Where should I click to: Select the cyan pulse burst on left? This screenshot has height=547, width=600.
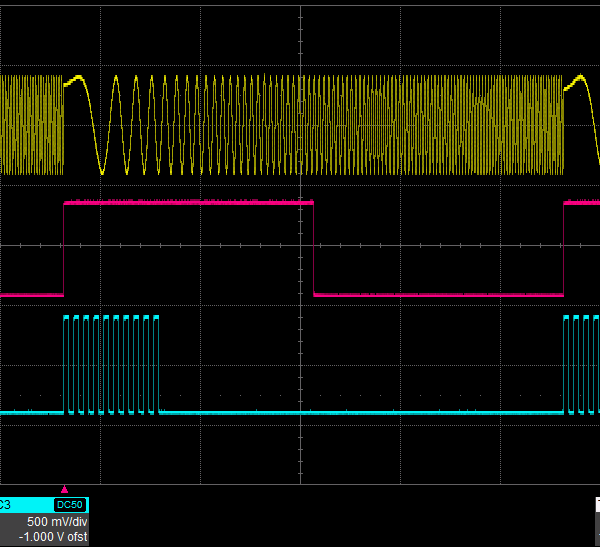(x=112, y=364)
